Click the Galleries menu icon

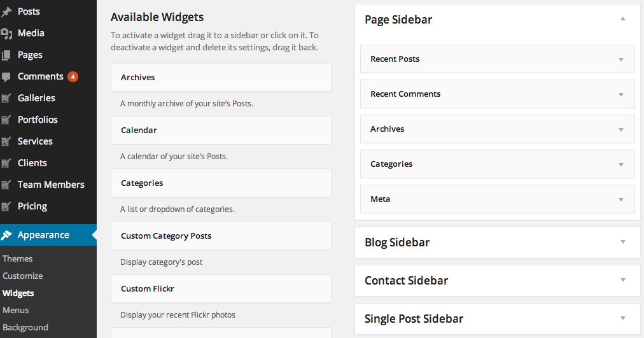[x=6, y=98]
